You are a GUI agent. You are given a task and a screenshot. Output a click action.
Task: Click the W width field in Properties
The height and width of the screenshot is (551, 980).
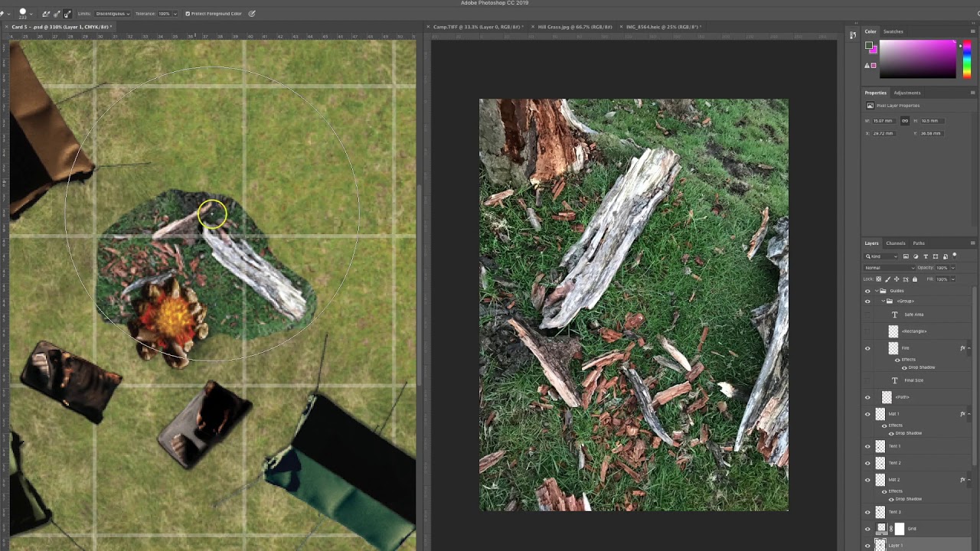884,121
